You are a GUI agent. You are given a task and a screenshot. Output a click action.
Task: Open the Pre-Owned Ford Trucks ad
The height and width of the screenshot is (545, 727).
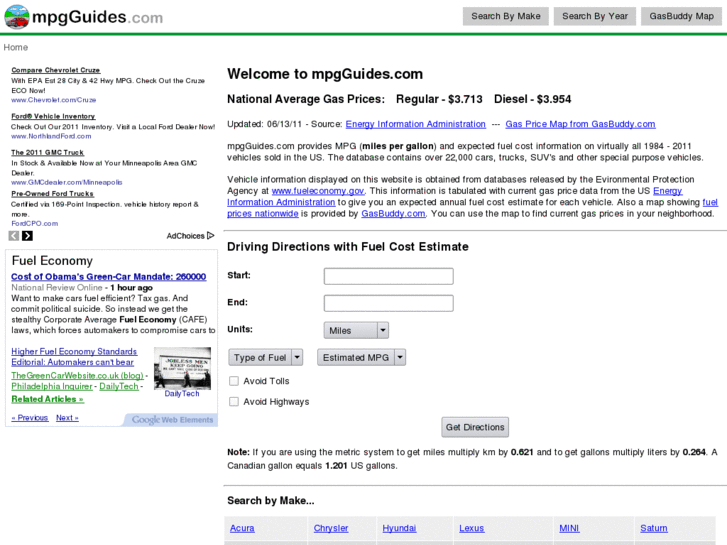tap(52, 194)
